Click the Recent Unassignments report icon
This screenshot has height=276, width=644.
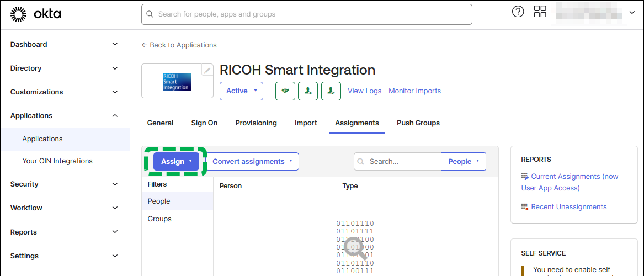pyautogui.click(x=525, y=207)
